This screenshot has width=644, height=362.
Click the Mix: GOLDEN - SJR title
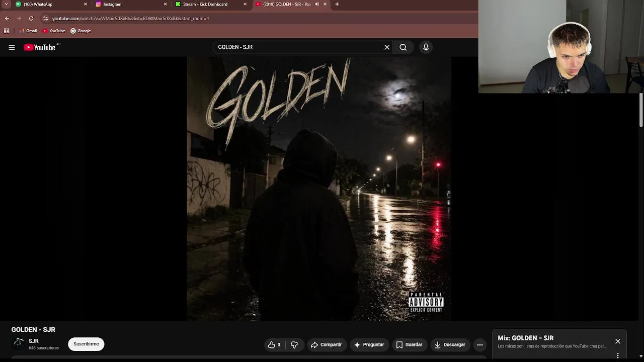point(526,338)
